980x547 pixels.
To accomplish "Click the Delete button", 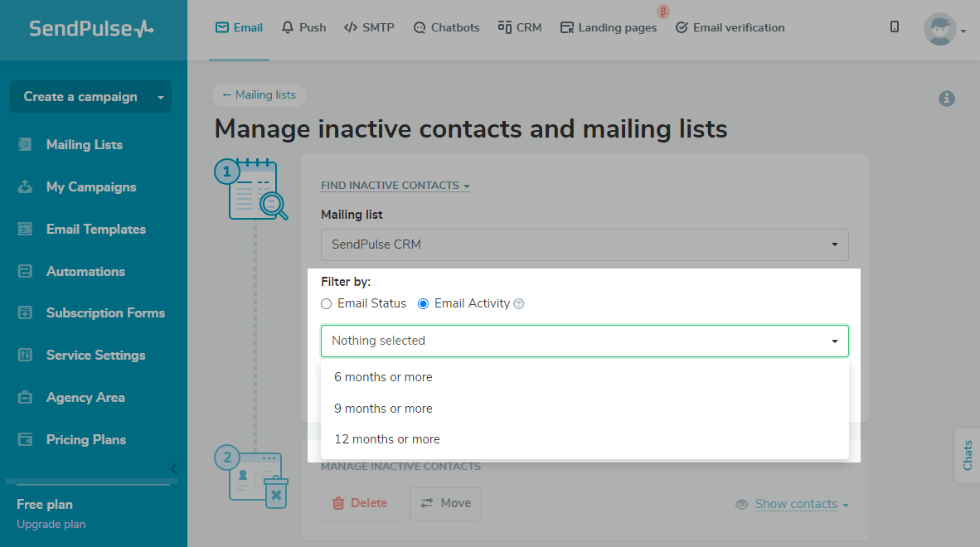I will pyautogui.click(x=360, y=503).
